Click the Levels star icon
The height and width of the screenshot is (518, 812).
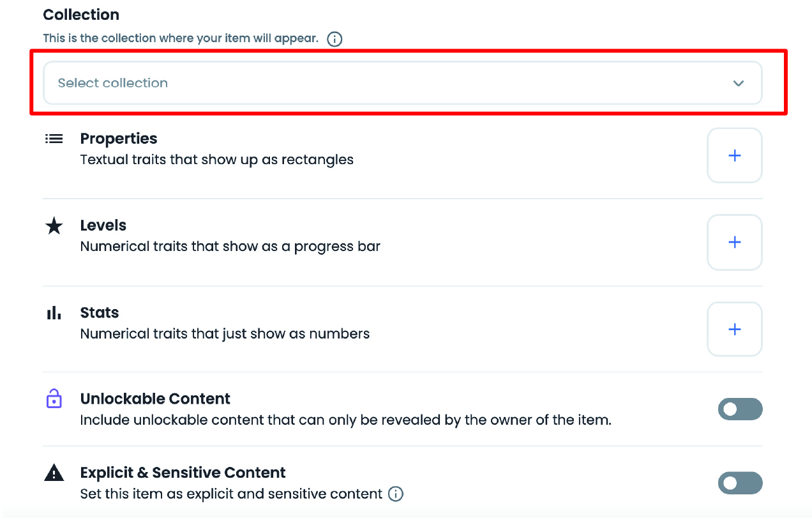(54, 225)
